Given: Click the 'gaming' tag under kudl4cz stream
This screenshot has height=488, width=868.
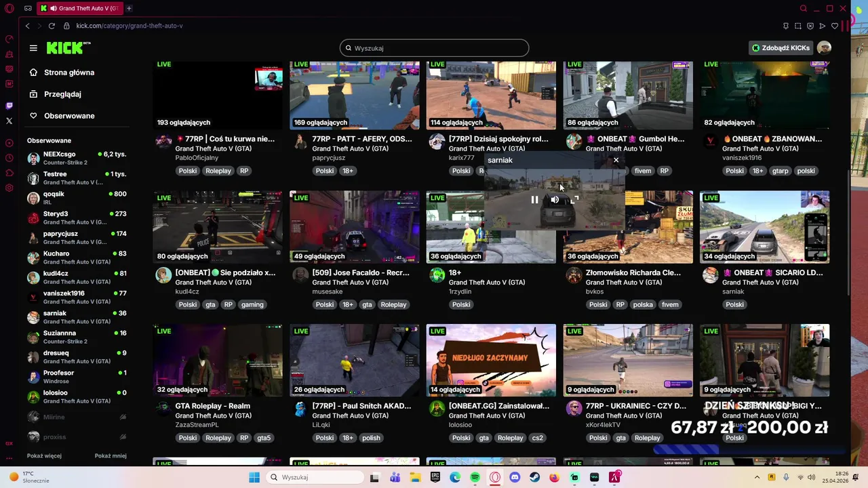Looking at the screenshot, I should pyautogui.click(x=252, y=304).
